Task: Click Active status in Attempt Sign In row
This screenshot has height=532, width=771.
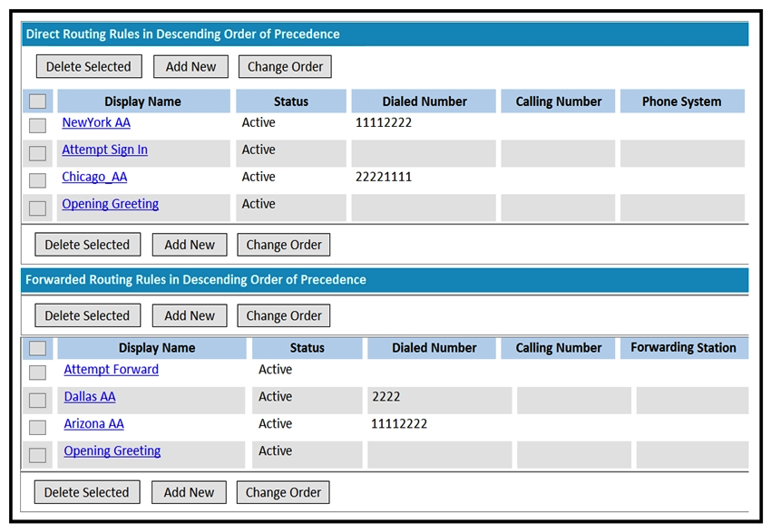Action: [x=259, y=150]
